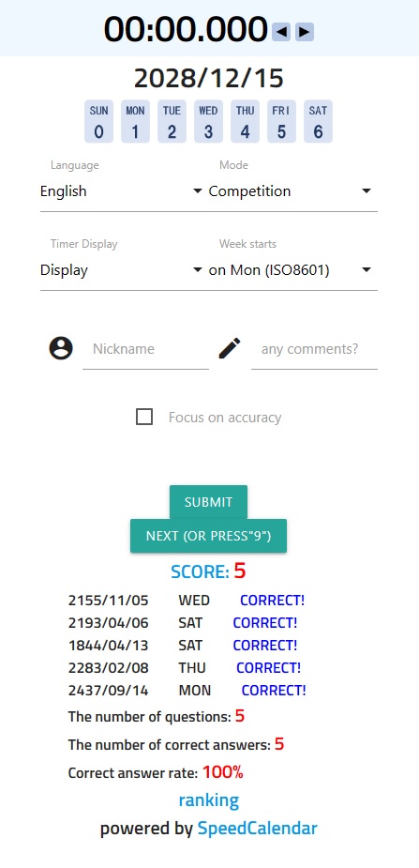Viewport: 419px width, 868px height.
Task: Click the pencil icon beside comments field
Action: 230,349
